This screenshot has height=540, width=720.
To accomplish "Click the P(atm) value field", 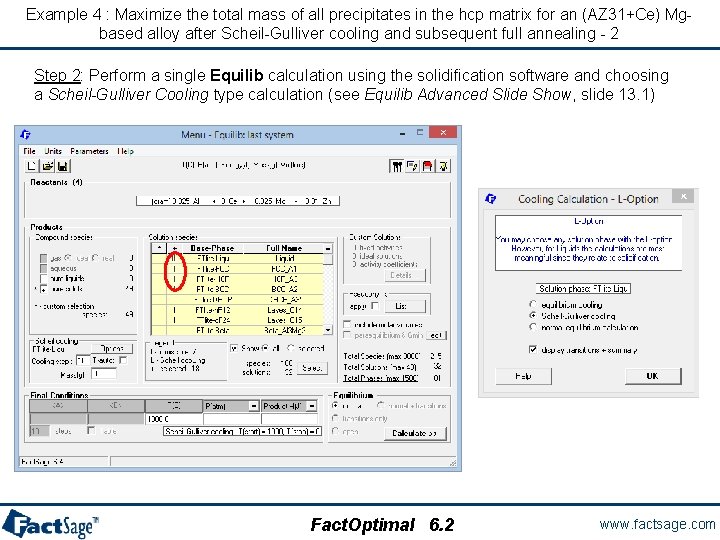I will tap(232, 419).
